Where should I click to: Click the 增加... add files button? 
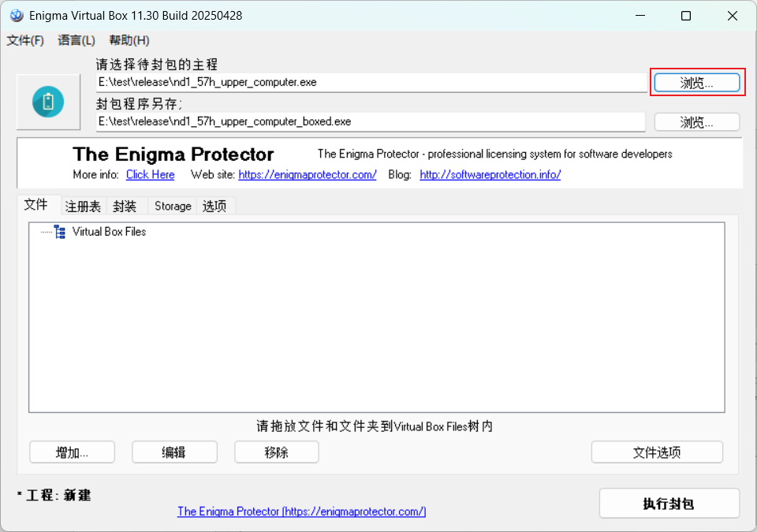click(72, 452)
